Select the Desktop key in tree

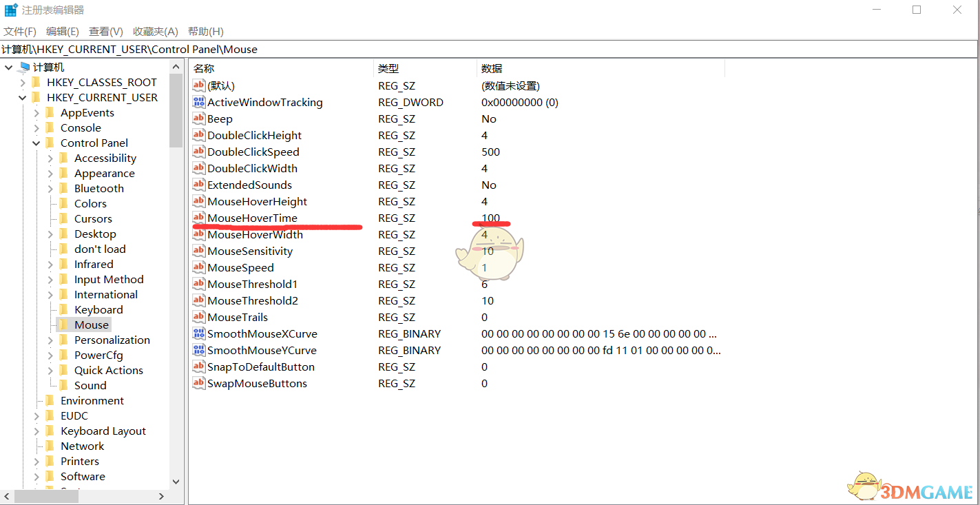(x=95, y=234)
